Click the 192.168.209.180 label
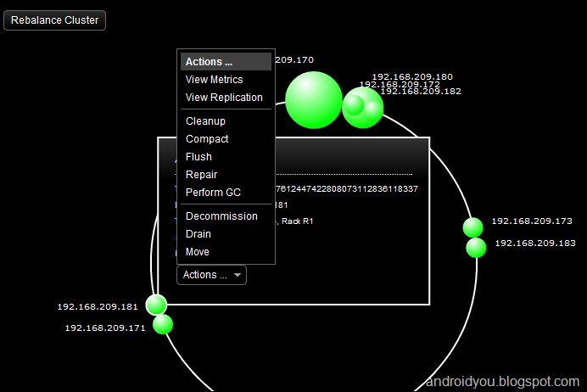 pos(412,76)
